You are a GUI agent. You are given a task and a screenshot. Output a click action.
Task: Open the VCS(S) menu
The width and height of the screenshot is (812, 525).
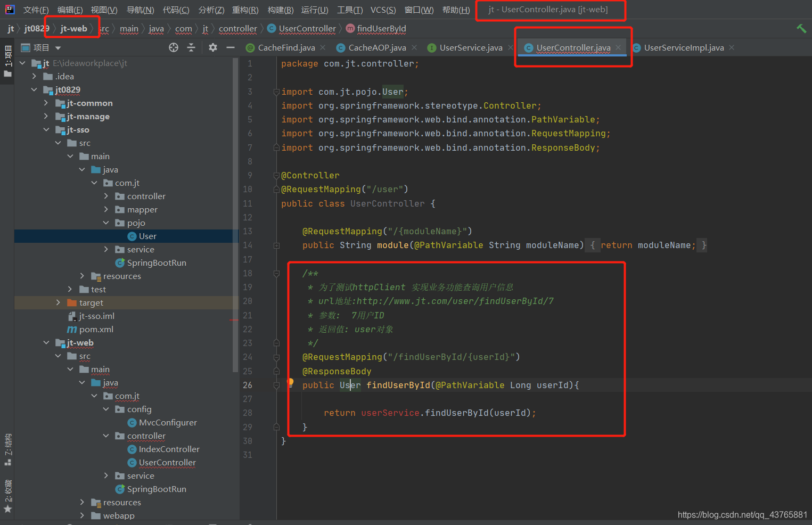[x=383, y=10]
